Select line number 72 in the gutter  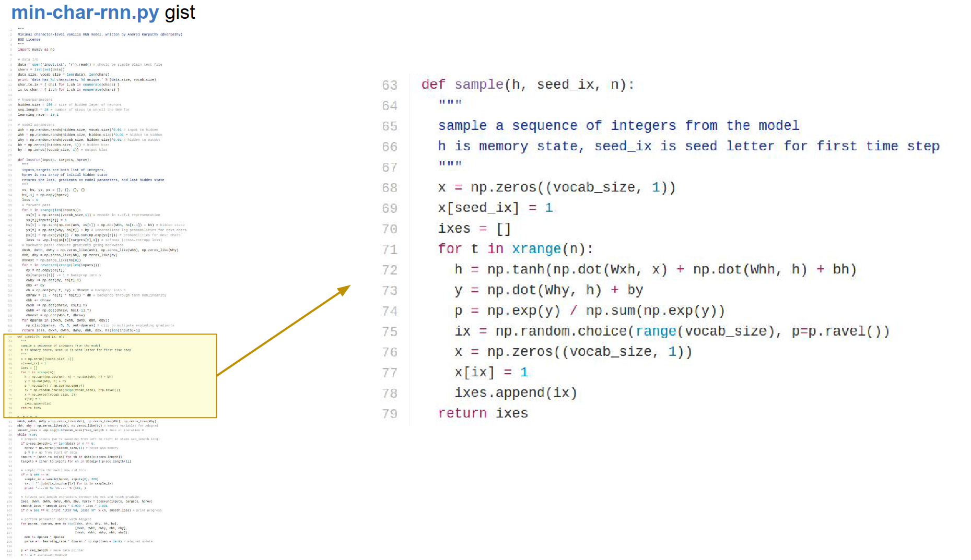click(390, 270)
